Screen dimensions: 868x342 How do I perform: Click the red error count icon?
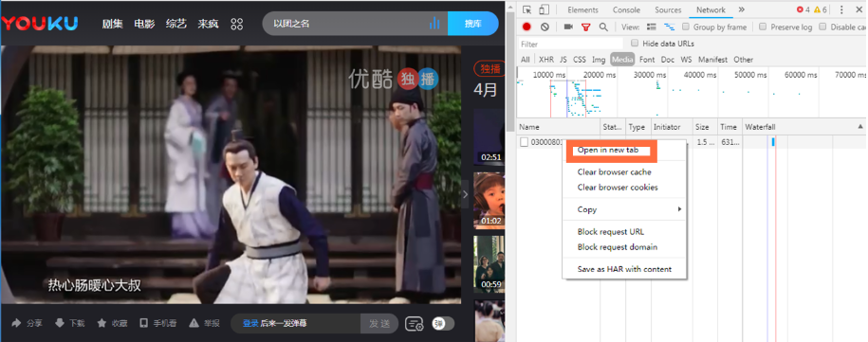pyautogui.click(x=800, y=9)
